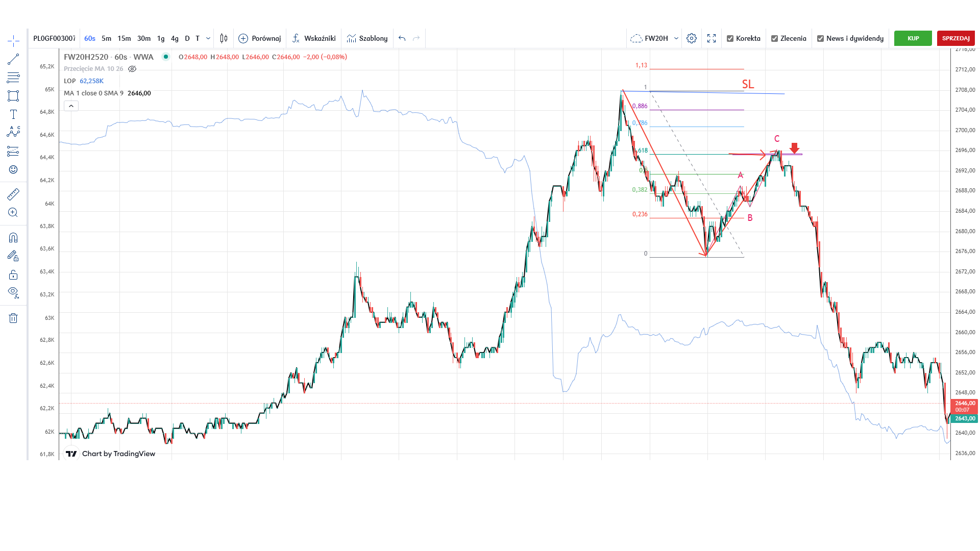980x551 pixels.
Task: Select the ABC pattern tool
Action: 13,132
